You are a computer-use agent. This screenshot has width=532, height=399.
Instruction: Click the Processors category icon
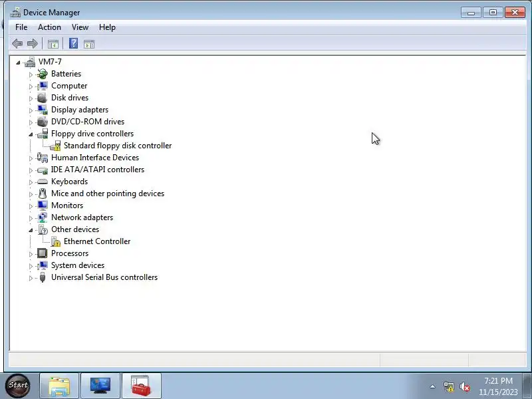coord(43,253)
